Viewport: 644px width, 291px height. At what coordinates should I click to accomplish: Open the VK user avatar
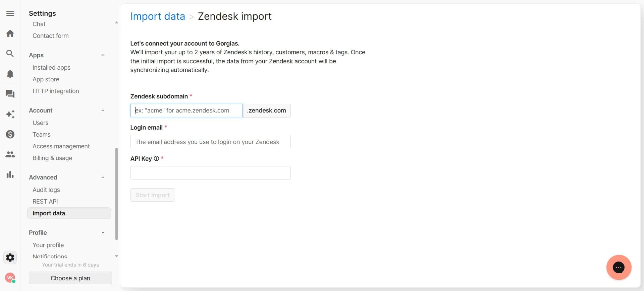coord(10,278)
